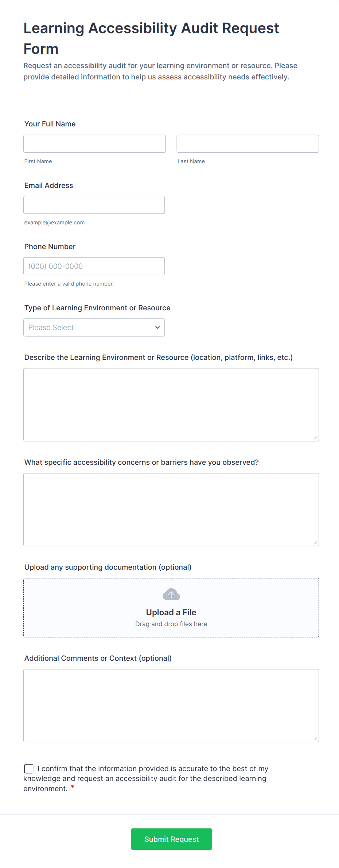Click resize handle of Additional Comments textarea
The width and height of the screenshot is (339, 868).
click(315, 738)
